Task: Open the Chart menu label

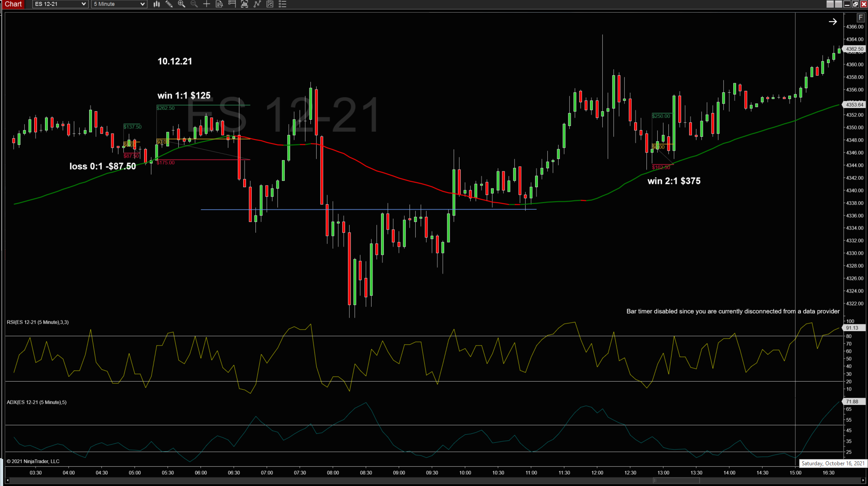Action: pos(13,4)
